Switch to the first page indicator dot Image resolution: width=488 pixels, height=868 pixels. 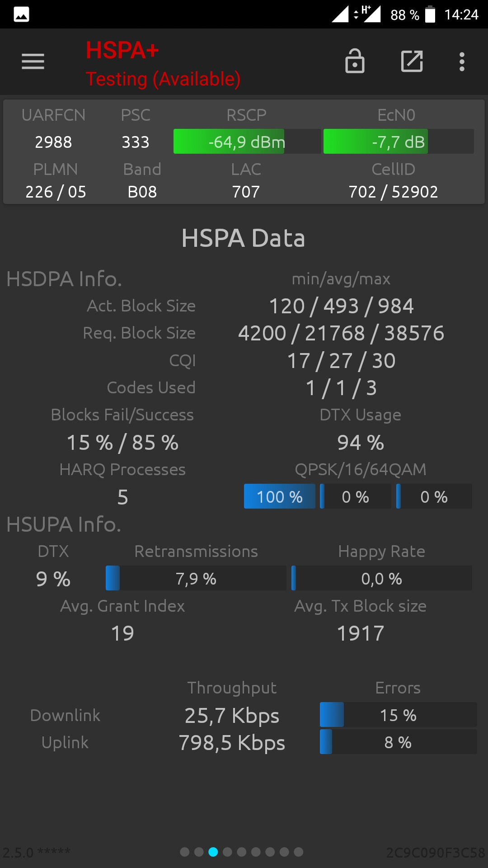pos(185,852)
